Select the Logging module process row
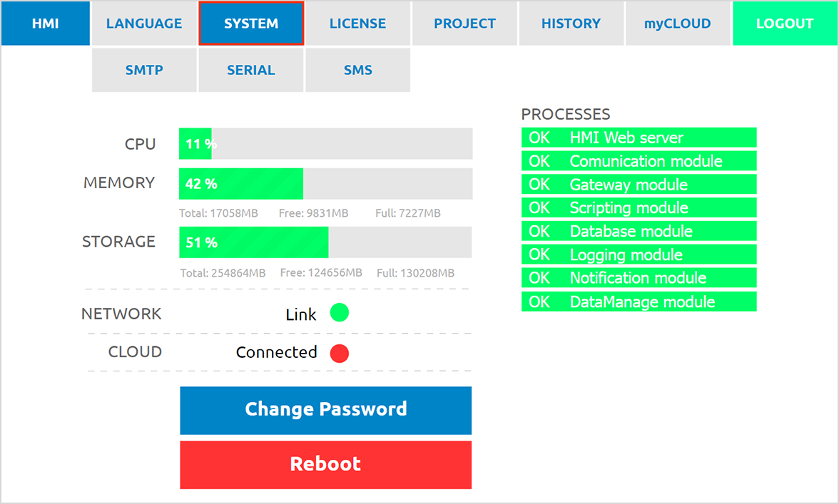 pos(639,254)
